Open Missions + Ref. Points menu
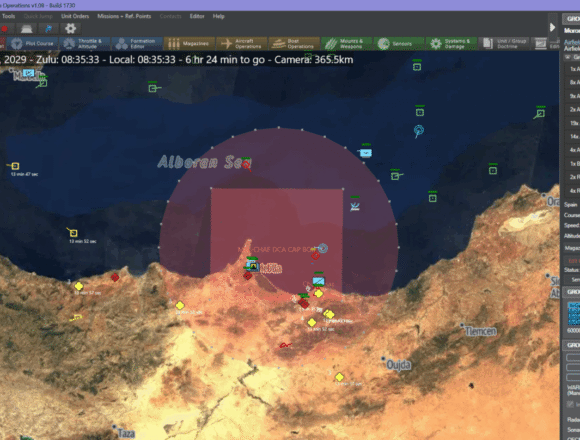Screen dimensions: 580x440 pyautogui.click(x=124, y=16)
